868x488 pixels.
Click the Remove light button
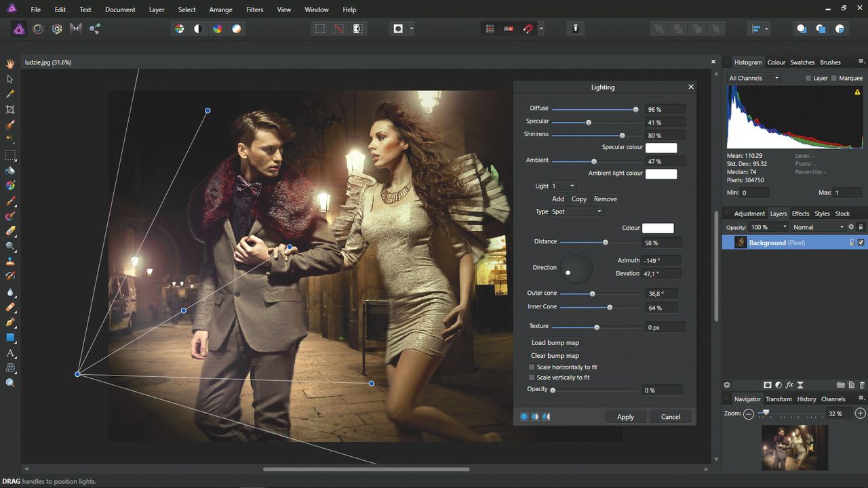point(606,199)
